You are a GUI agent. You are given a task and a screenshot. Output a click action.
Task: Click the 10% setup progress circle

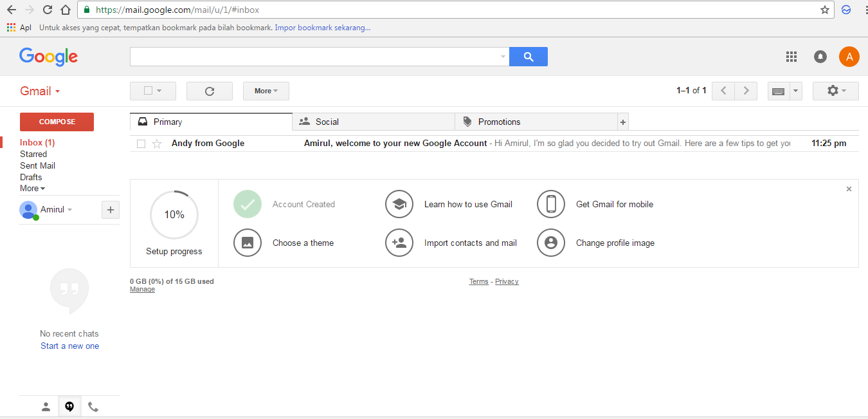pyautogui.click(x=174, y=214)
